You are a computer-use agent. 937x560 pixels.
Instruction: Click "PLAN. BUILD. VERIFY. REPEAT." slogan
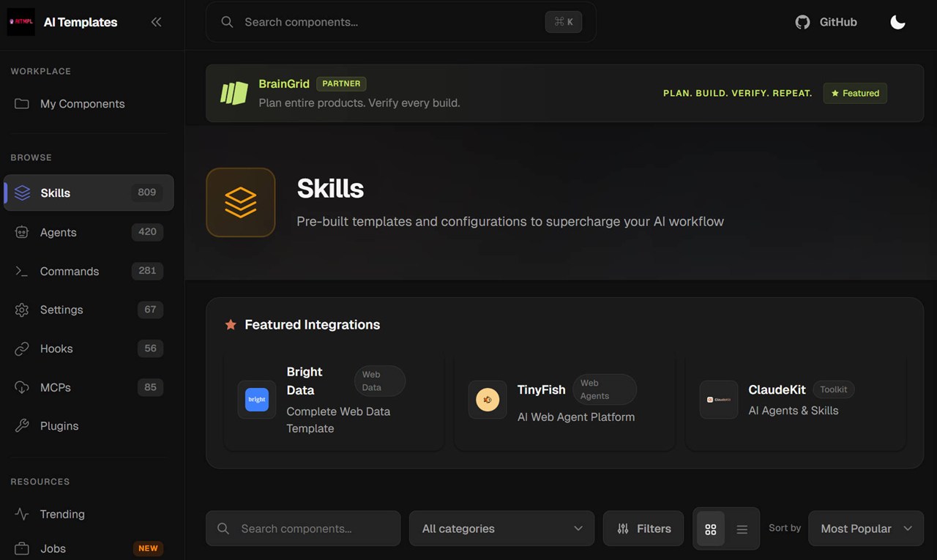pyautogui.click(x=738, y=93)
